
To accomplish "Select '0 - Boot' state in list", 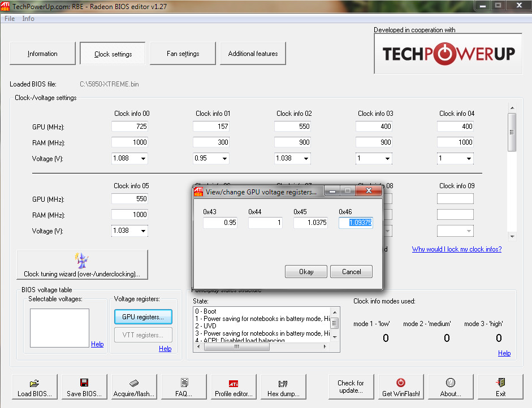I will click(205, 311).
